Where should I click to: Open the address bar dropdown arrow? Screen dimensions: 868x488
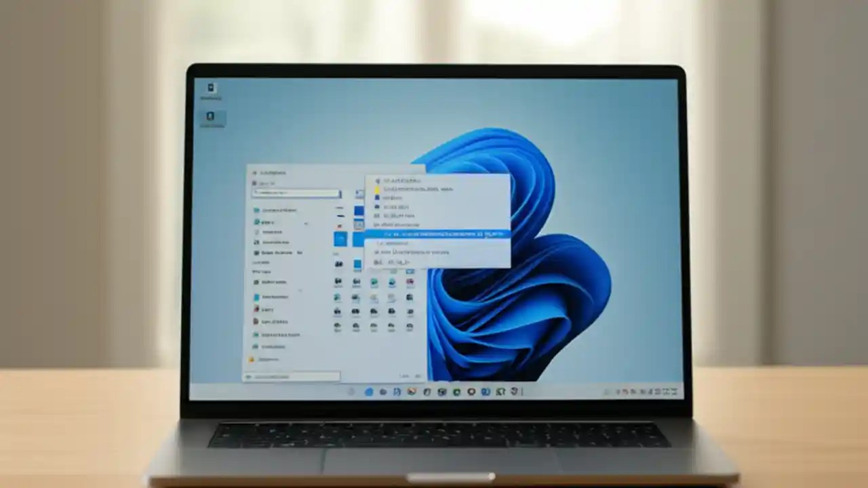click(x=340, y=194)
